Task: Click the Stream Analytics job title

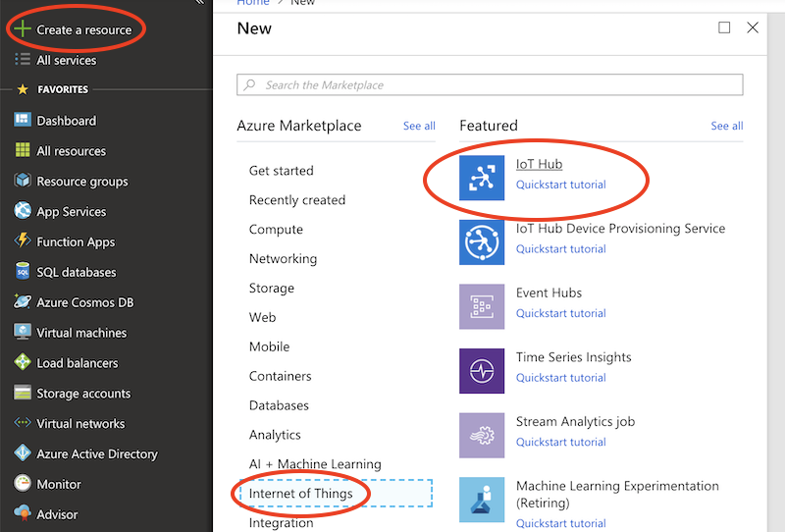Action: [x=575, y=421]
